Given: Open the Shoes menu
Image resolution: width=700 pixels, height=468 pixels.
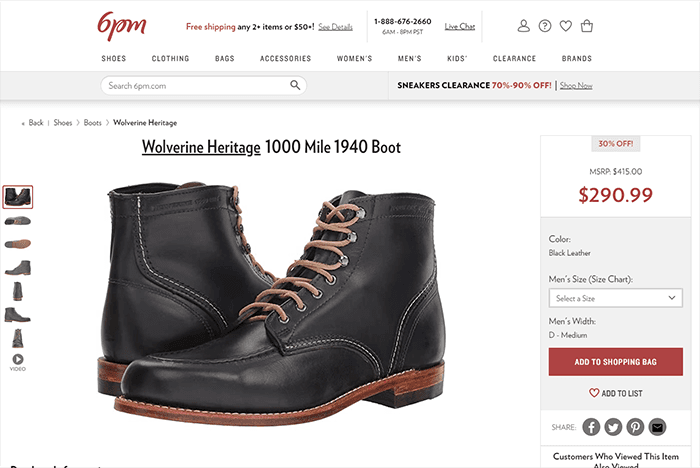Looking at the screenshot, I should click(x=114, y=58).
